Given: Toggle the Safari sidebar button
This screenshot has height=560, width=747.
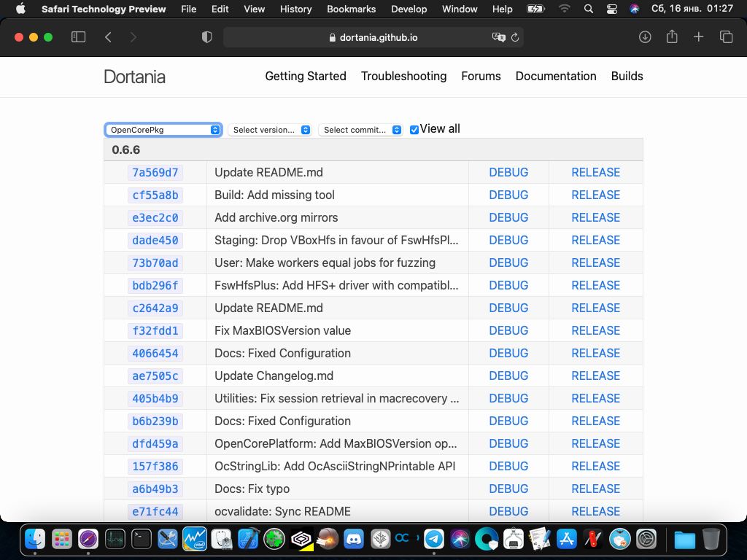Looking at the screenshot, I should pos(78,37).
